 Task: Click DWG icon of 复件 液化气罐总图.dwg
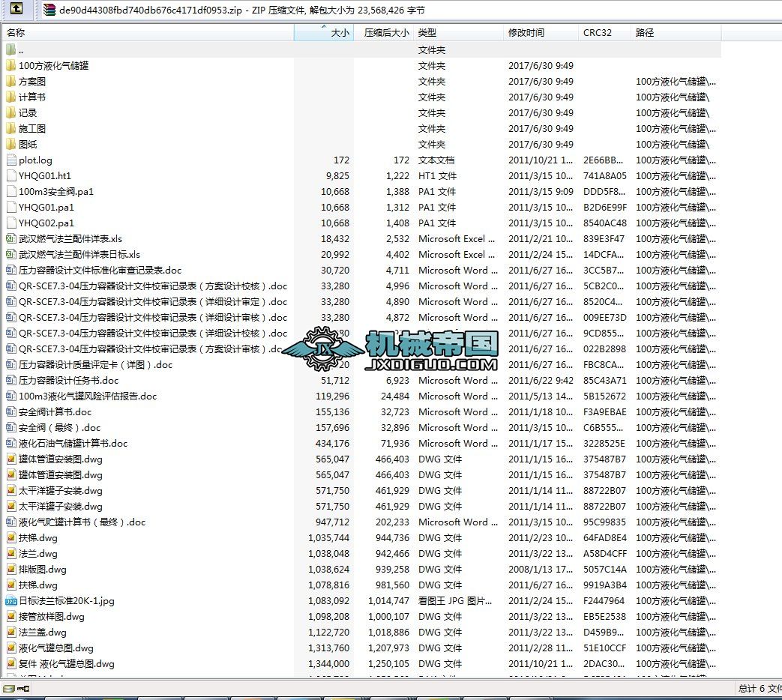pyautogui.click(x=11, y=663)
